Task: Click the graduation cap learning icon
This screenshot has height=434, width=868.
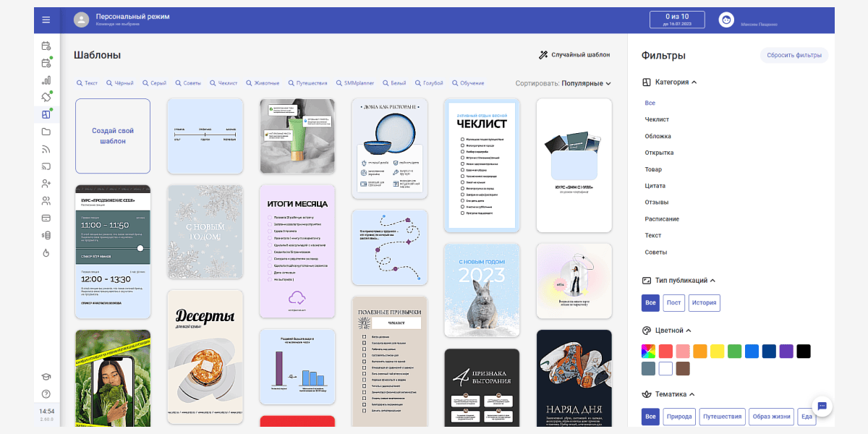Action: tap(46, 377)
